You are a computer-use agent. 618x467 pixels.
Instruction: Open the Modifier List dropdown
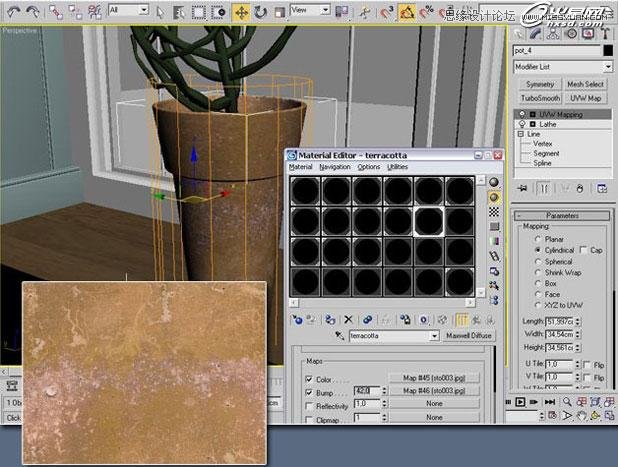tap(561, 66)
